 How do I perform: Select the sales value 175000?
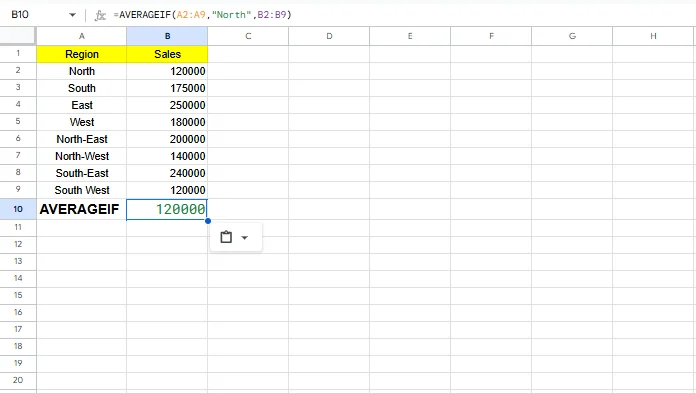(167, 88)
